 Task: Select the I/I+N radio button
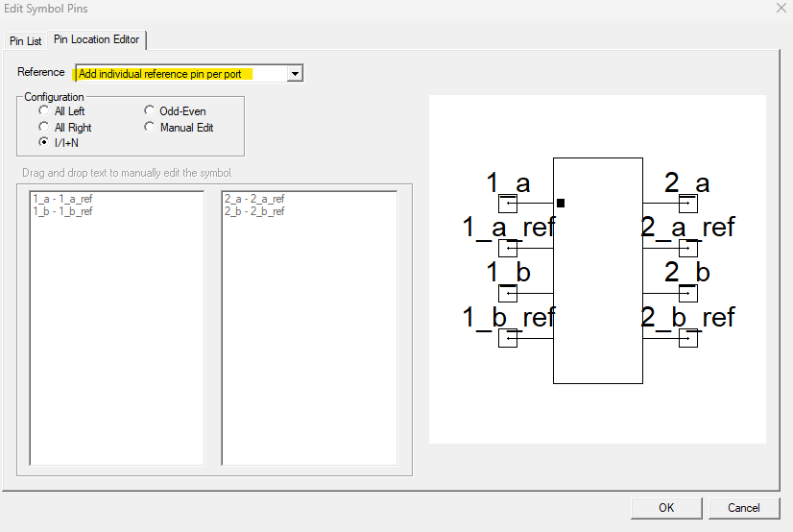click(44, 142)
